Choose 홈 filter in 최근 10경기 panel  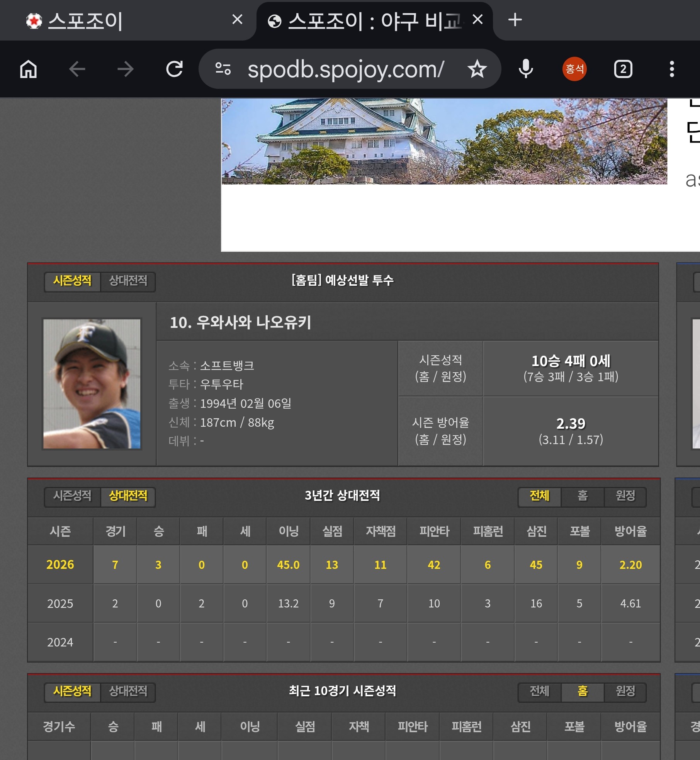(583, 691)
